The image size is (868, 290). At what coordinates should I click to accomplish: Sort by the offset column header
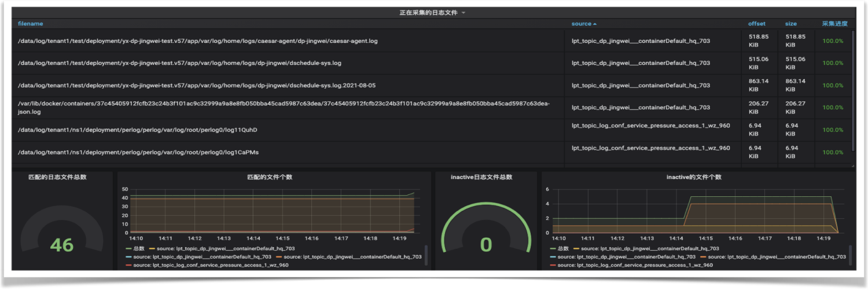coord(756,24)
